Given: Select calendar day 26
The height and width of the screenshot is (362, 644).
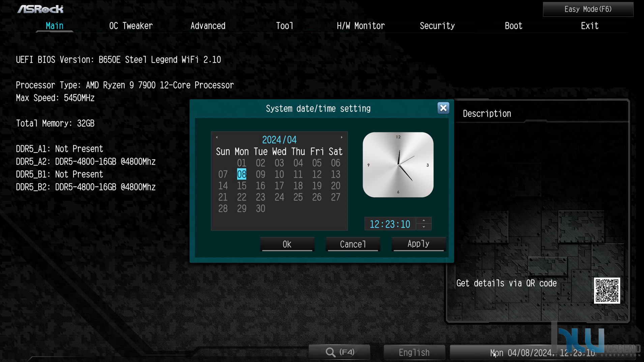Looking at the screenshot, I should tap(317, 198).
